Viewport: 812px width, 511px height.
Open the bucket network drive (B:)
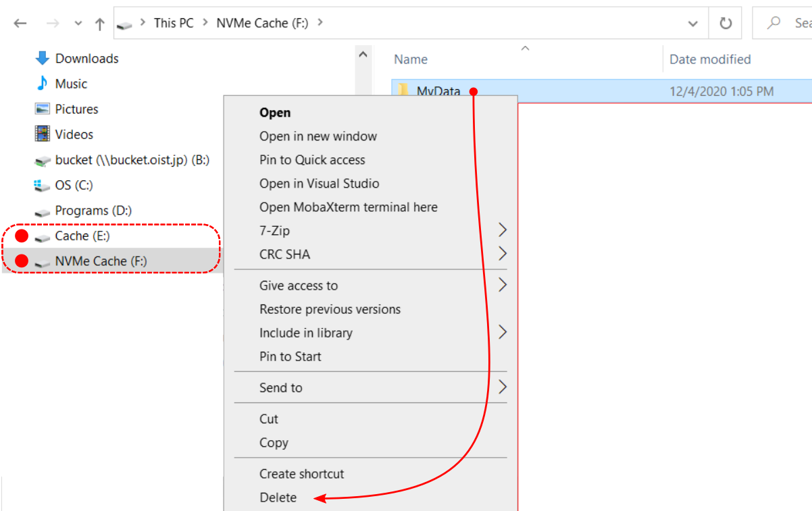[132, 160]
